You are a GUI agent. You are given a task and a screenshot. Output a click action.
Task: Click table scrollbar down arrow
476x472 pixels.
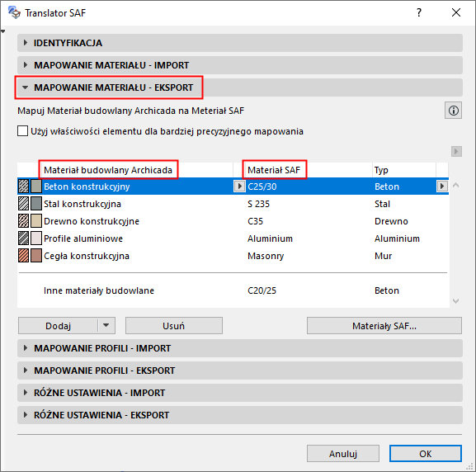point(455,301)
